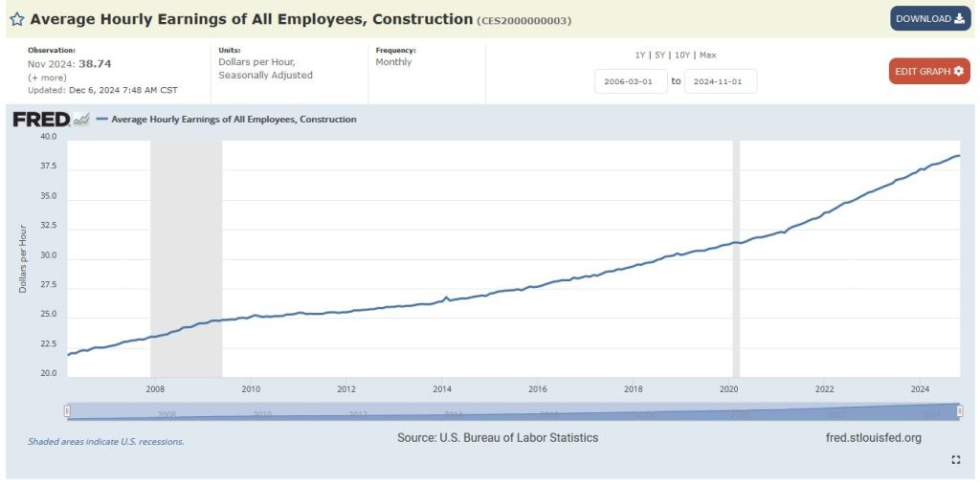980x485 pixels.
Task: Click the 2008 recession shaded area
Action: click(187, 258)
